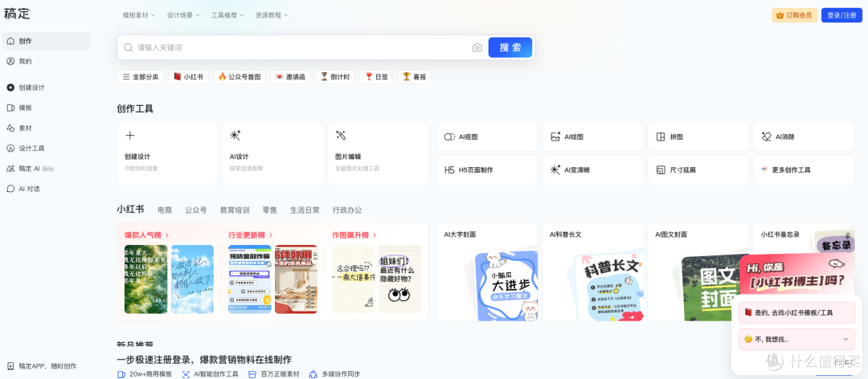
Task: Go to 我的 in sidebar
Action: [47, 61]
